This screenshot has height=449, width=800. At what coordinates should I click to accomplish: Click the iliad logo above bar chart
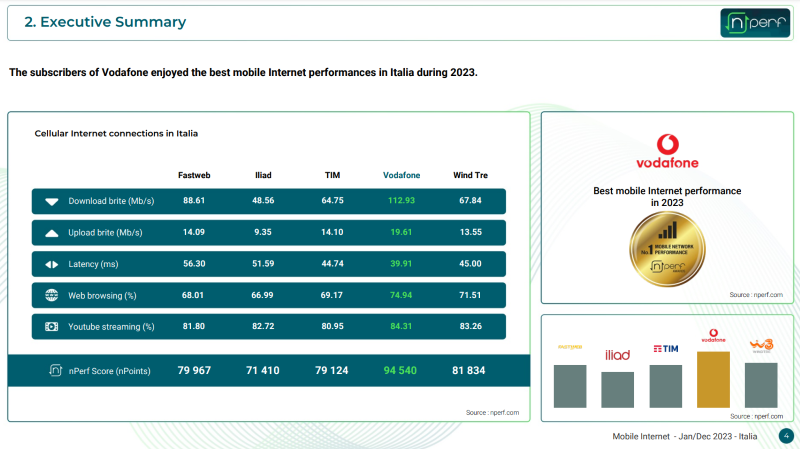point(617,355)
